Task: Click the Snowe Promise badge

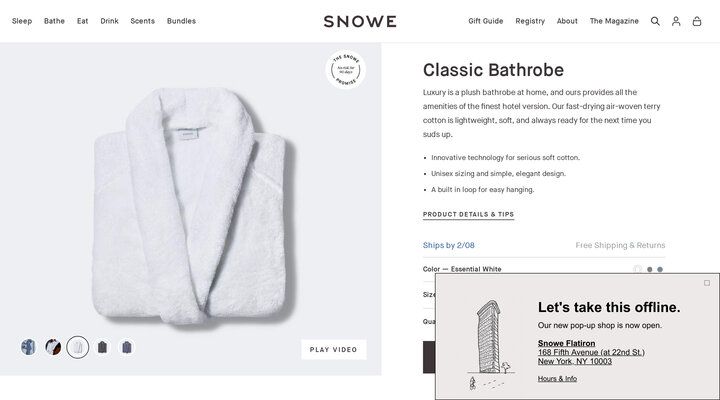Action: pos(345,70)
